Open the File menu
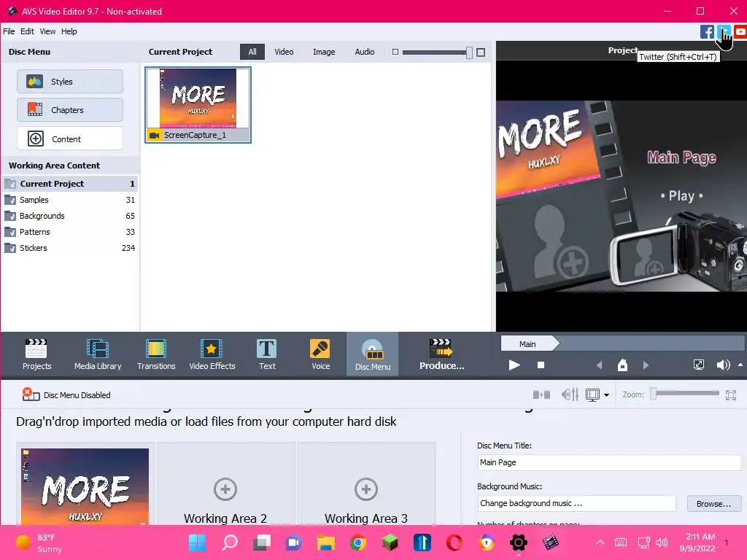Image resolution: width=747 pixels, height=560 pixels. point(9,31)
